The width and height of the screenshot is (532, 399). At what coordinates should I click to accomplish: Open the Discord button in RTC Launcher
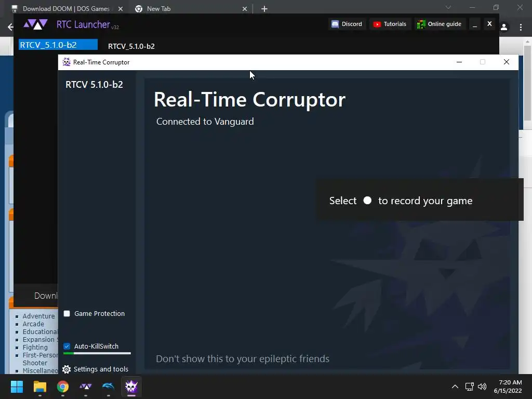(347, 24)
